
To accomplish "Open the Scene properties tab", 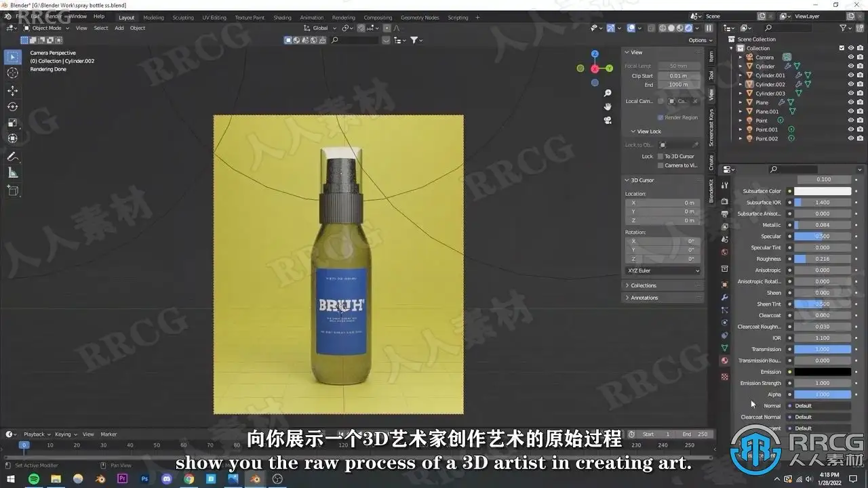I will tap(724, 239).
